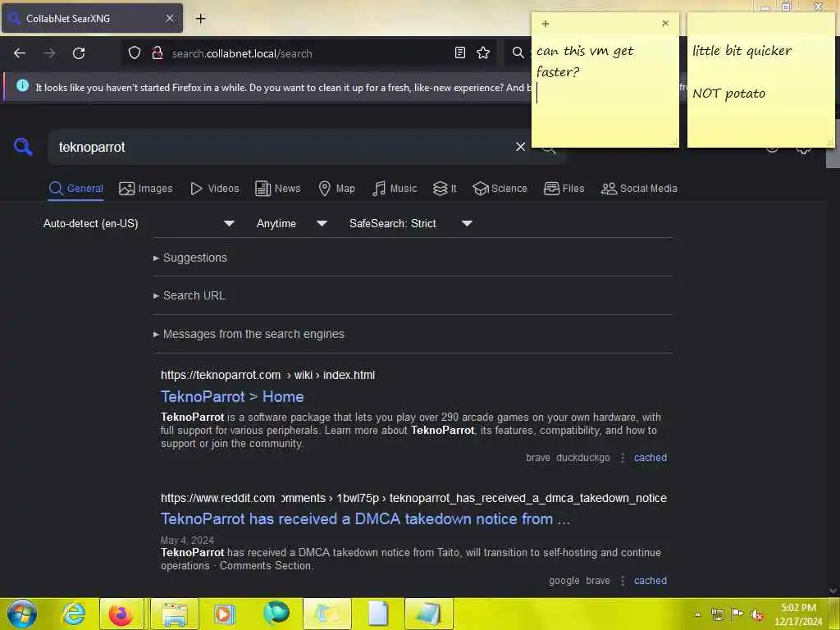Viewport: 840px width, 630px height.
Task: Open the SafeSearch: Strict dropdown
Action: tap(411, 223)
